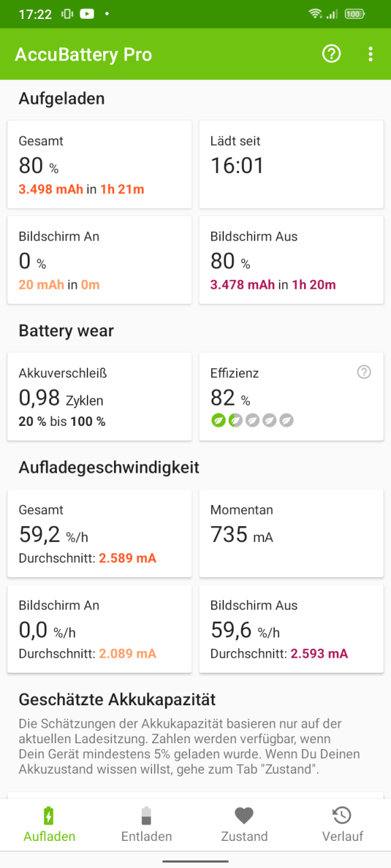Open the three-dot overflow menu

point(370,54)
